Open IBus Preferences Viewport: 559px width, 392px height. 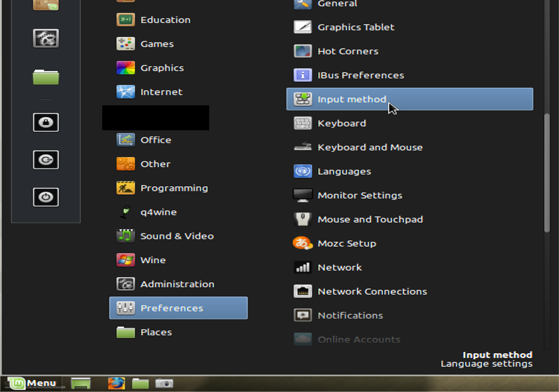pos(409,75)
